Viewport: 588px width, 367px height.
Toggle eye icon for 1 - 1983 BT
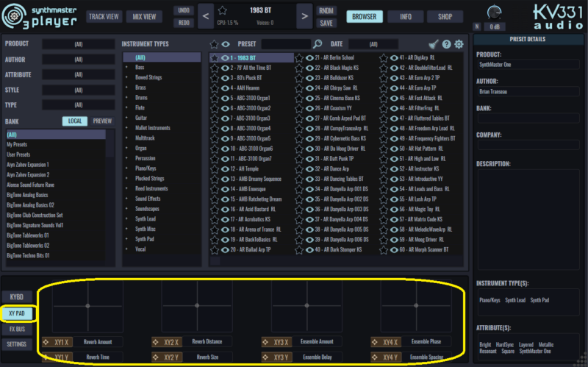225,57
